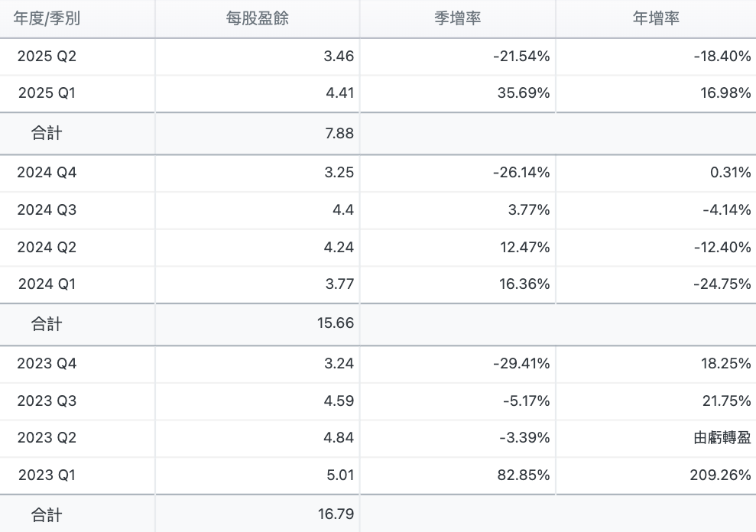This screenshot has height=532, width=756.
Task: Click the -18.40% yearly growth value
Action: pyautogui.click(x=722, y=57)
